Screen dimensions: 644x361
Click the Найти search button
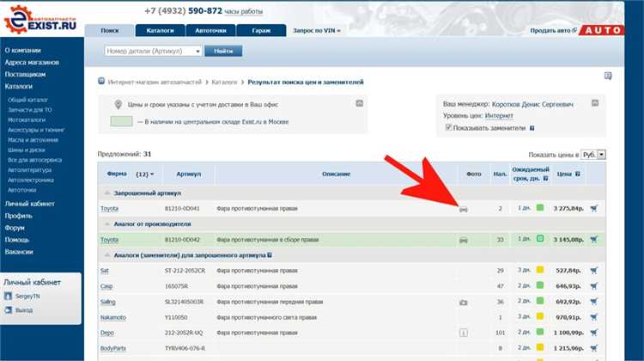pyautogui.click(x=223, y=51)
